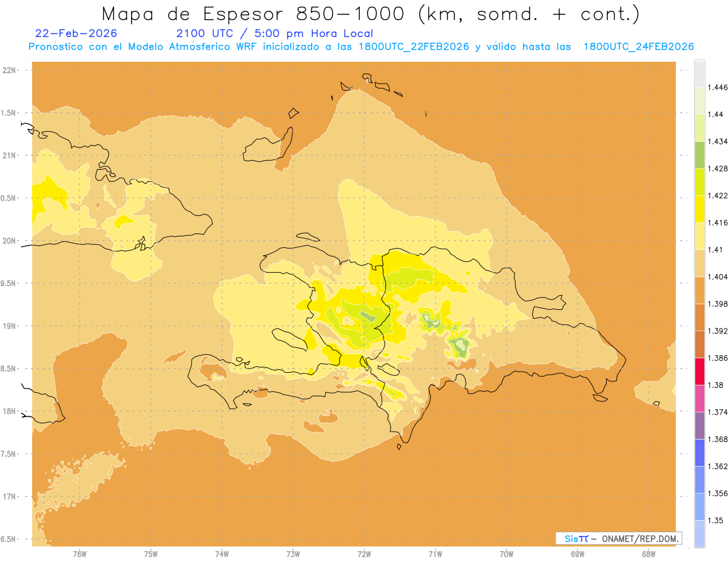Select the date label '22-Feb-2026'
Image resolution: width=728 pixels, height=562 pixels.
click(x=76, y=33)
